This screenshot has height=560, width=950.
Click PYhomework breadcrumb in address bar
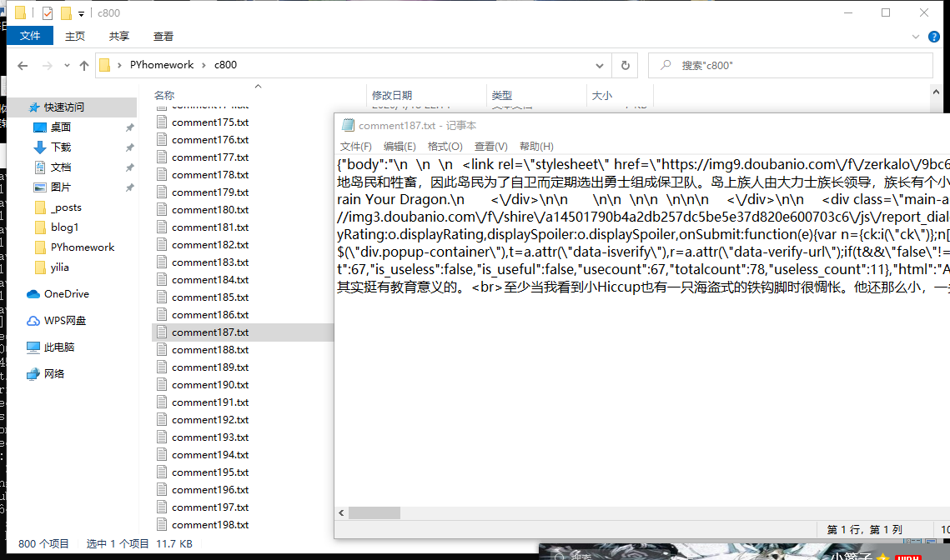(x=162, y=65)
